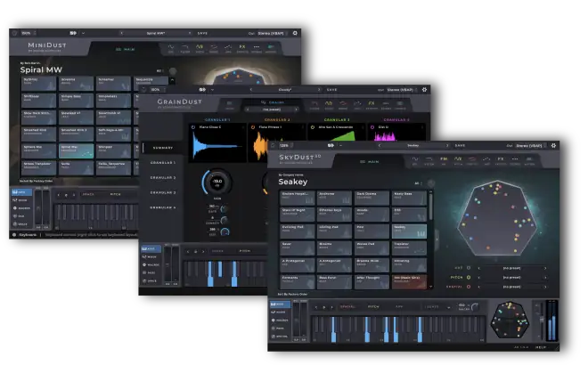Select GRANULAR 3 tab in GrainDust sidebar
Viewport: 588px width, 365px height.
tap(163, 192)
